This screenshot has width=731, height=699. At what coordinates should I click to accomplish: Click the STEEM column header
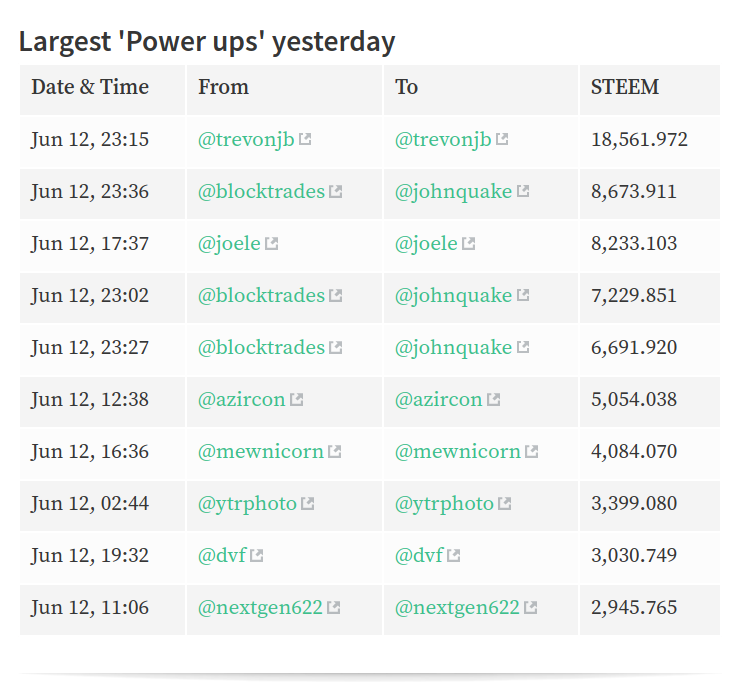625,87
